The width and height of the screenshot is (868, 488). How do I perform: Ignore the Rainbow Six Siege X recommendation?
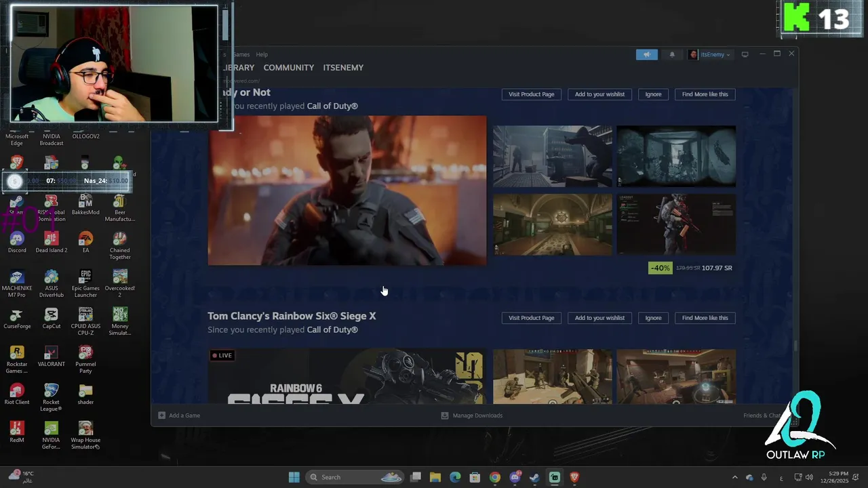click(x=653, y=318)
